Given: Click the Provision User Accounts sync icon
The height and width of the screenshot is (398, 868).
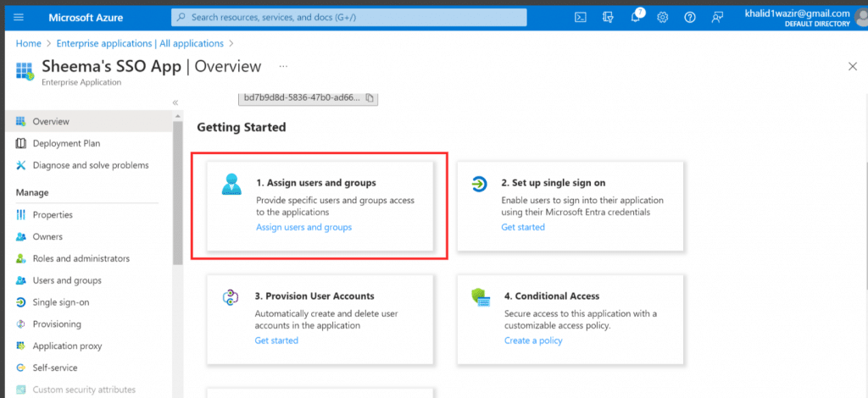Looking at the screenshot, I should point(230,297).
